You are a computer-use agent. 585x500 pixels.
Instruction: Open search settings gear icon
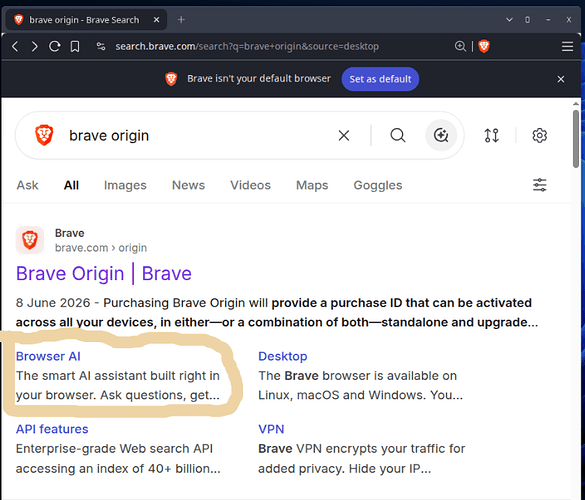539,135
